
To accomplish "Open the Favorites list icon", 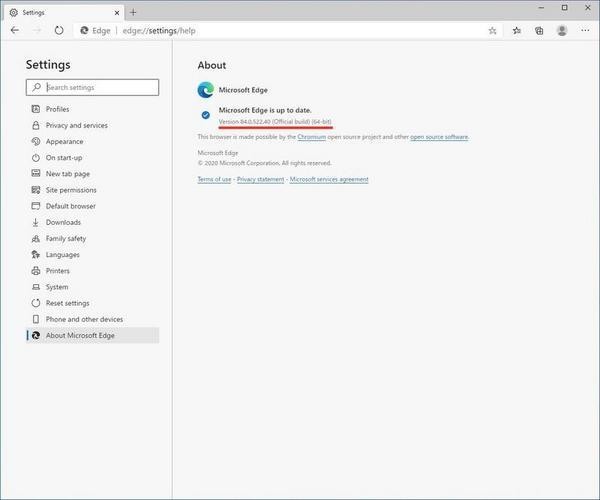I will coord(517,31).
